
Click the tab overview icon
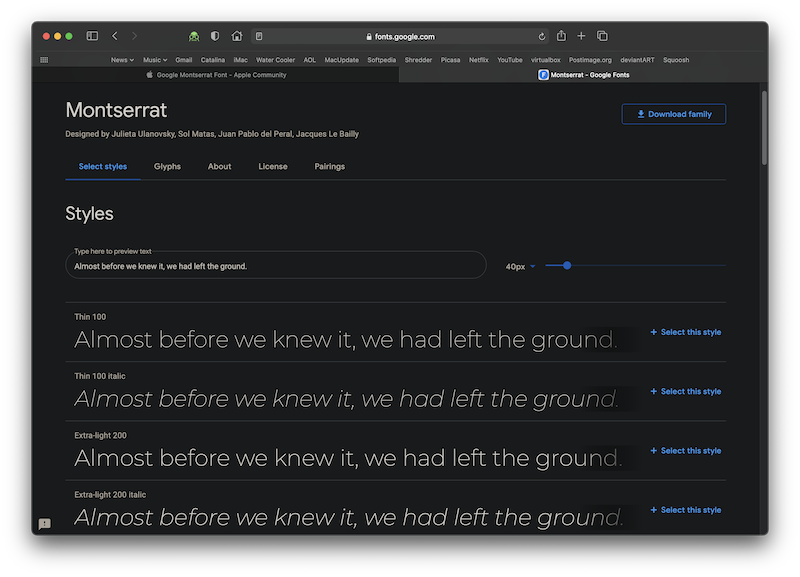point(601,35)
